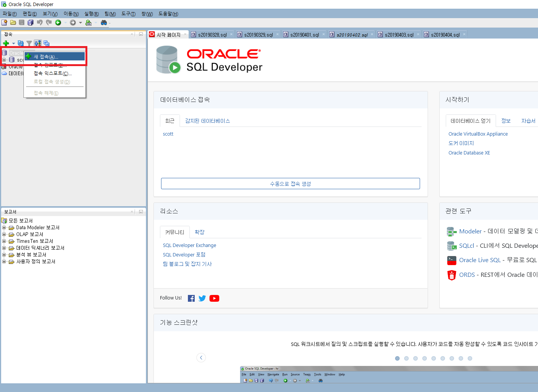The image size is (538, 392).
Task: Open the SQL worksheet toolbar icon
Action: [88, 23]
